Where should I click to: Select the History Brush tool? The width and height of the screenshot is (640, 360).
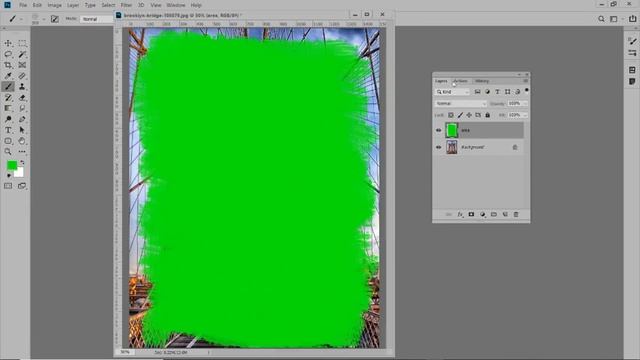coord(8,98)
